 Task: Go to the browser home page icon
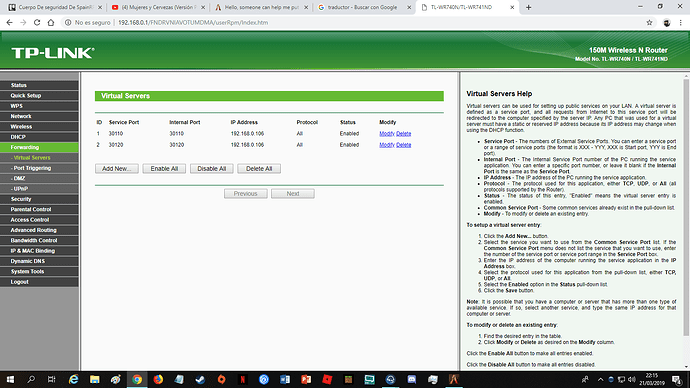(x=51, y=22)
